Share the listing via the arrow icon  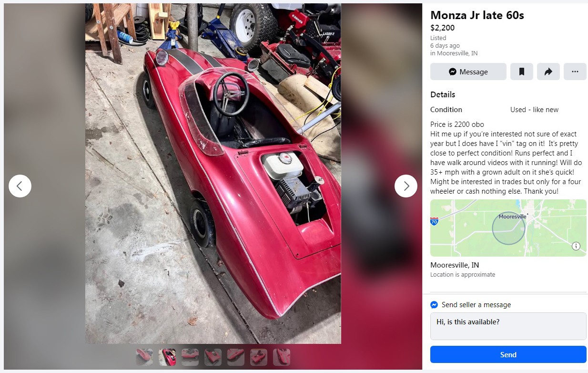click(548, 72)
